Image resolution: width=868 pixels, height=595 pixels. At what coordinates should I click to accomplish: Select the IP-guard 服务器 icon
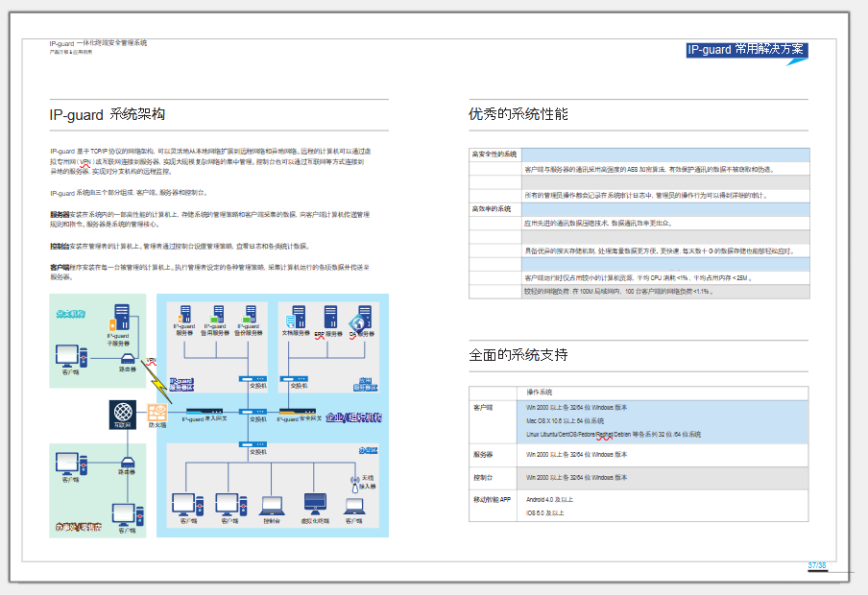point(185,314)
